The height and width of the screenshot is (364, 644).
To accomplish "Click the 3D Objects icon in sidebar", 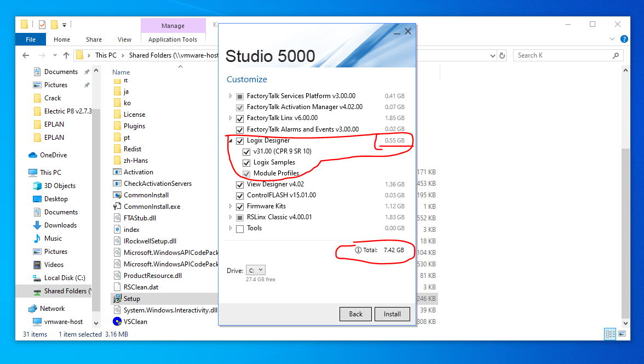I will [x=37, y=185].
